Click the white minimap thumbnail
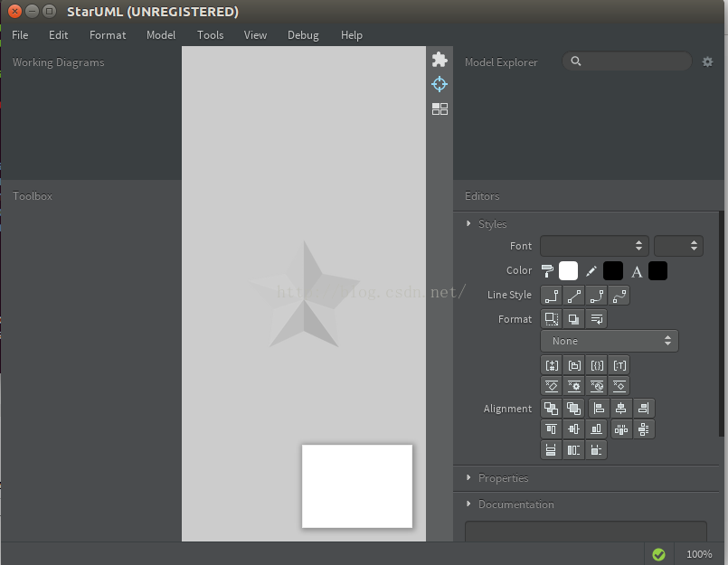The image size is (728, 565). (x=357, y=486)
